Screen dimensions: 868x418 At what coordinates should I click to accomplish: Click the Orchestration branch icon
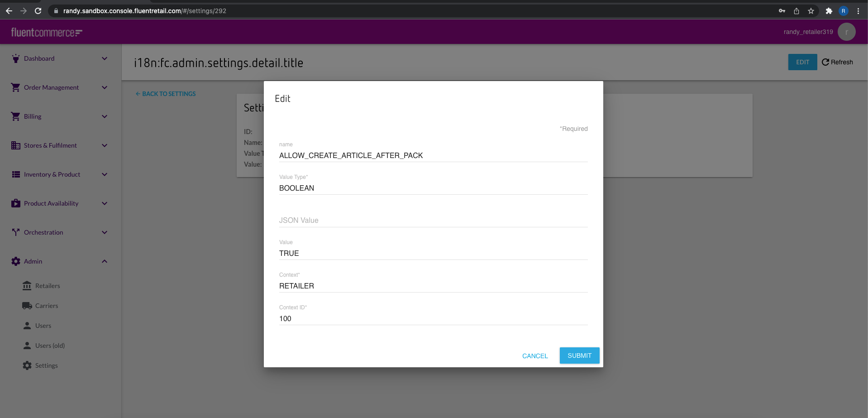(x=16, y=232)
